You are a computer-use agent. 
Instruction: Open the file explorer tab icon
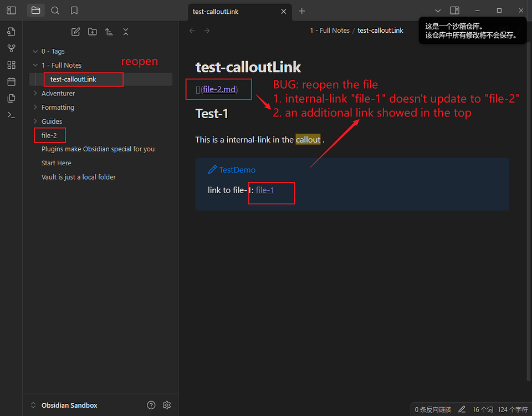tap(35, 11)
